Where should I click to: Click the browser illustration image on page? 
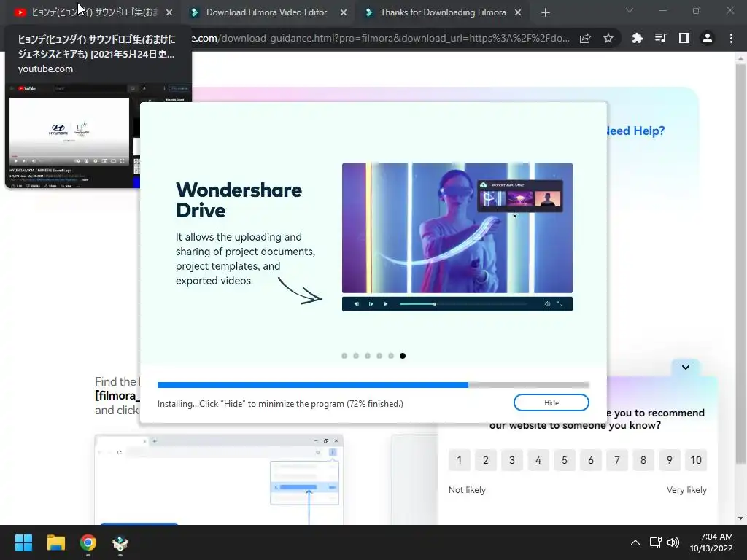[219, 480]
